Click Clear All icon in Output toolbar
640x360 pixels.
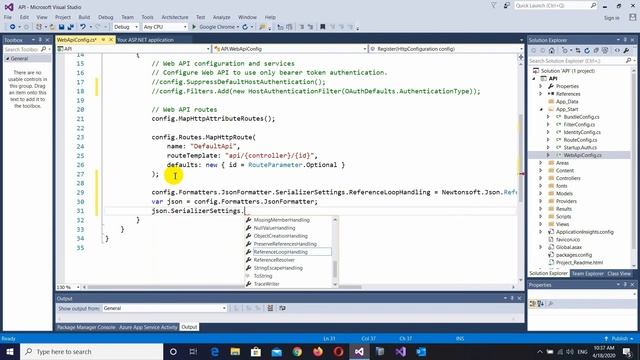coord(270,308)
